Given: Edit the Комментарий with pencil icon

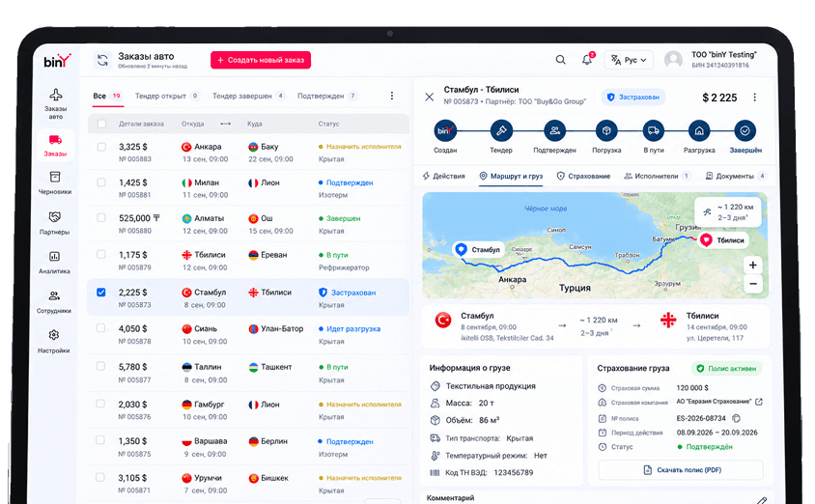Looking at the screenshot, I should tap(761, 500).
